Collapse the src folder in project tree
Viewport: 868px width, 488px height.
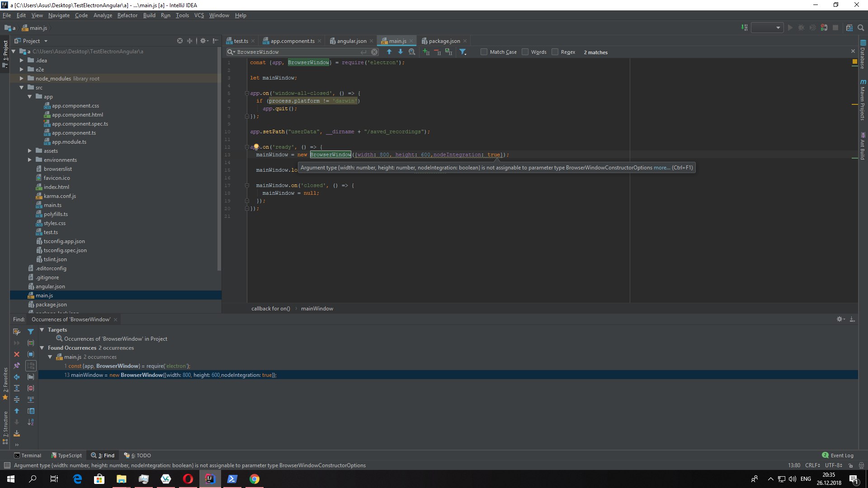(x=21, y=87)
